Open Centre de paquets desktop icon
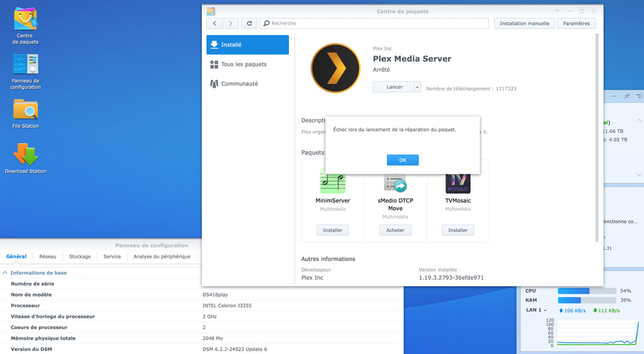Screen dimensions: 644x354 click(x=26, y=26)
